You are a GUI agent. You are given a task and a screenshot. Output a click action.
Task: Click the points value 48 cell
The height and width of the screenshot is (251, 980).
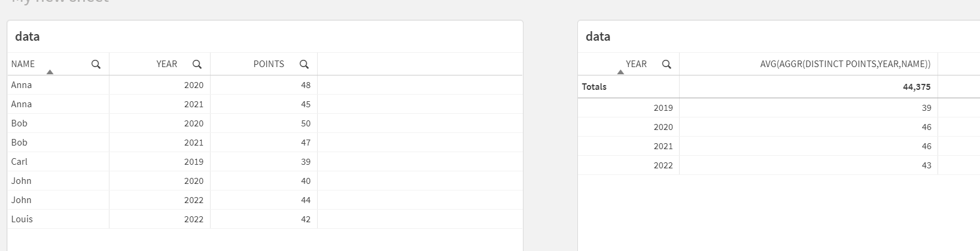coord(306,85)
